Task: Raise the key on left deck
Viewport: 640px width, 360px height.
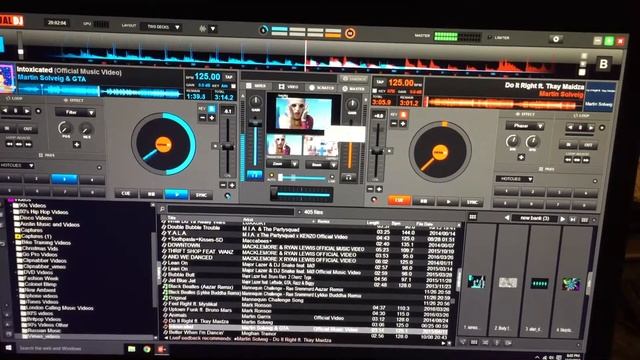Action: pyautogui.click(x=211, y=118)
